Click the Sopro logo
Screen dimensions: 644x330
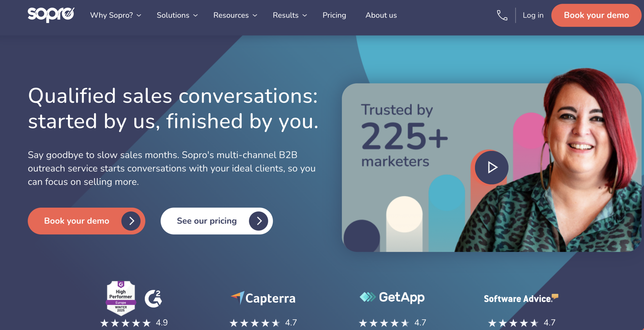click(x=51, y=15)
